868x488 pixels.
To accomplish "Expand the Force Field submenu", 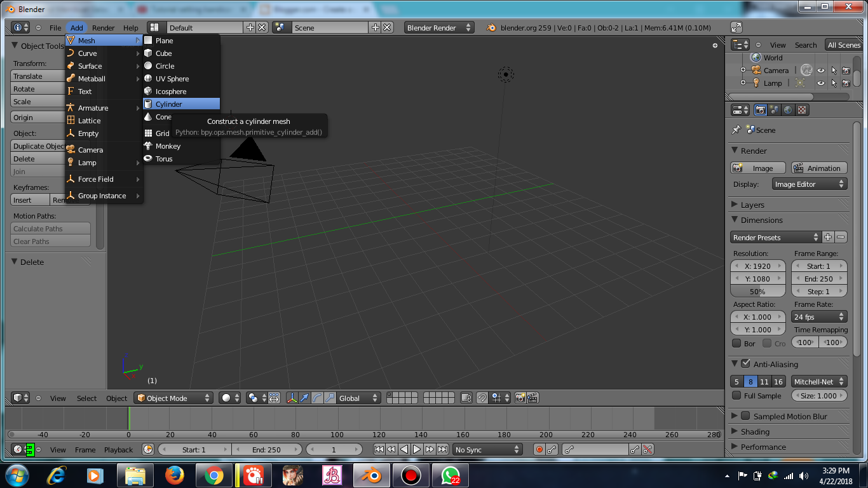I will 104,179.
